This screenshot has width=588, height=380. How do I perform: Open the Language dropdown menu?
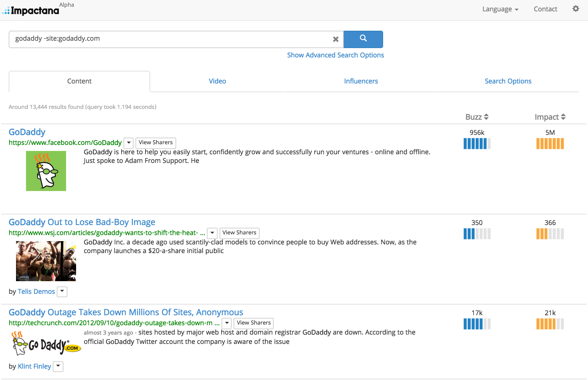pos(500,9)
